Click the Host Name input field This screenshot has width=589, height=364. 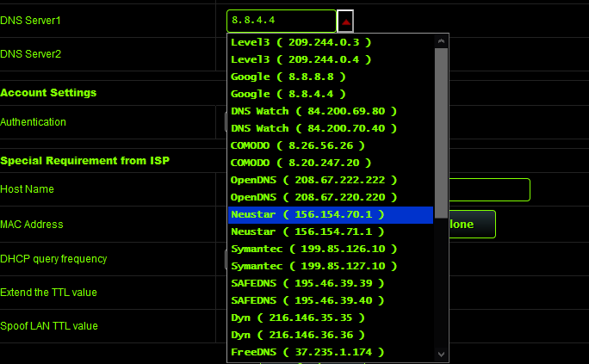click(489, 190)
